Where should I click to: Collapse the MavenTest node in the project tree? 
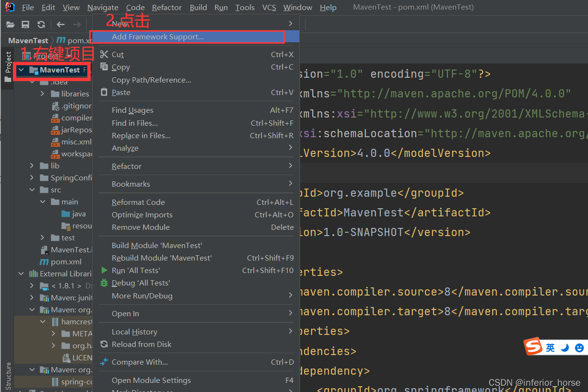(21, 70)
